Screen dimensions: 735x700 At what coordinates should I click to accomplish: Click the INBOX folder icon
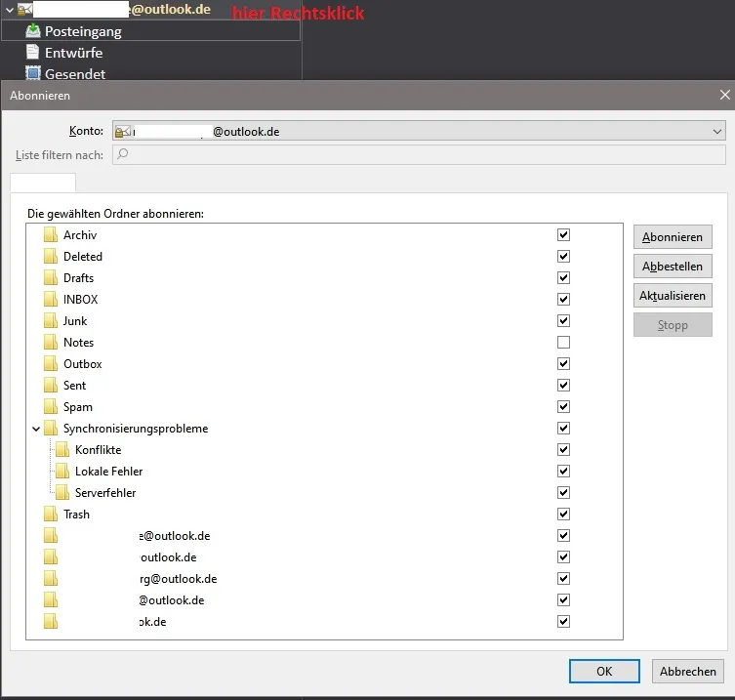coord(51,300)
